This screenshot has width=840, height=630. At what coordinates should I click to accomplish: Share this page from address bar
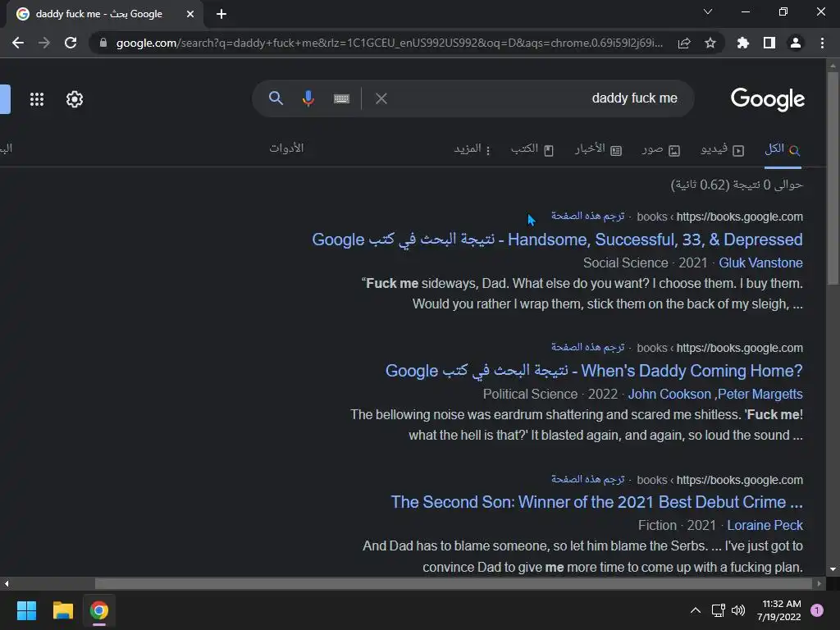coord(684,43)
